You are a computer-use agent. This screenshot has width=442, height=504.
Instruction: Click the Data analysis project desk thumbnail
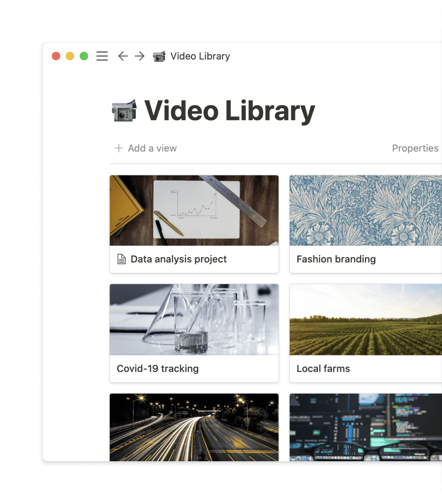(x=194, y=210)
